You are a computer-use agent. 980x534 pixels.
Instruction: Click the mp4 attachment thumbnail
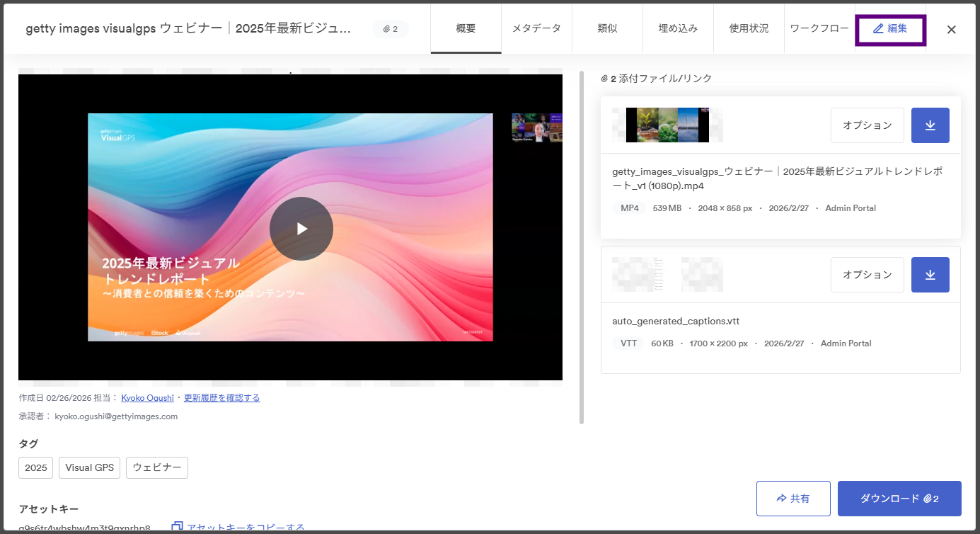click(667, 125)
